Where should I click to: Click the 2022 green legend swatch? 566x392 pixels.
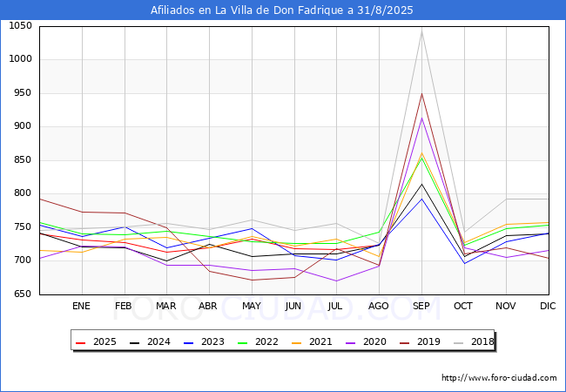[x=242, y=342]
